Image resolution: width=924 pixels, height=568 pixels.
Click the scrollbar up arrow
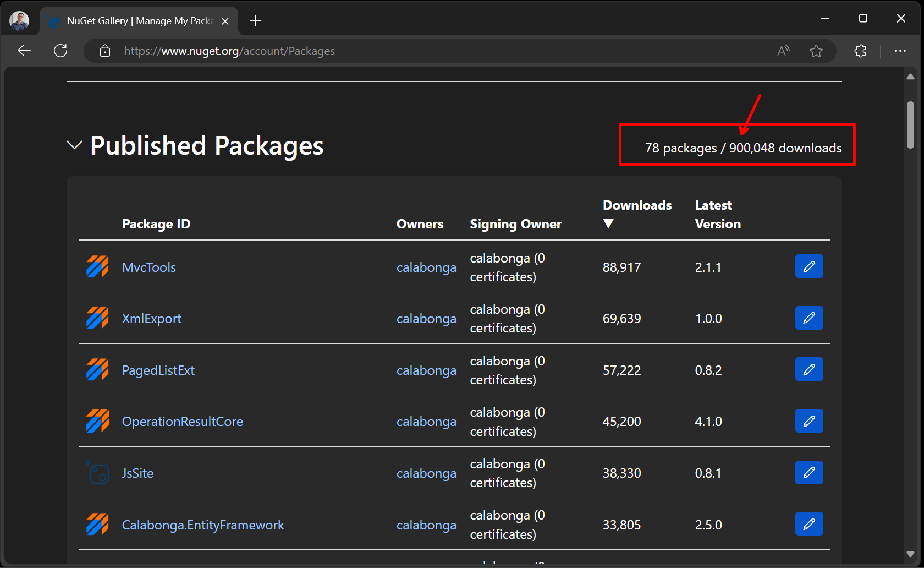[910, 77]
